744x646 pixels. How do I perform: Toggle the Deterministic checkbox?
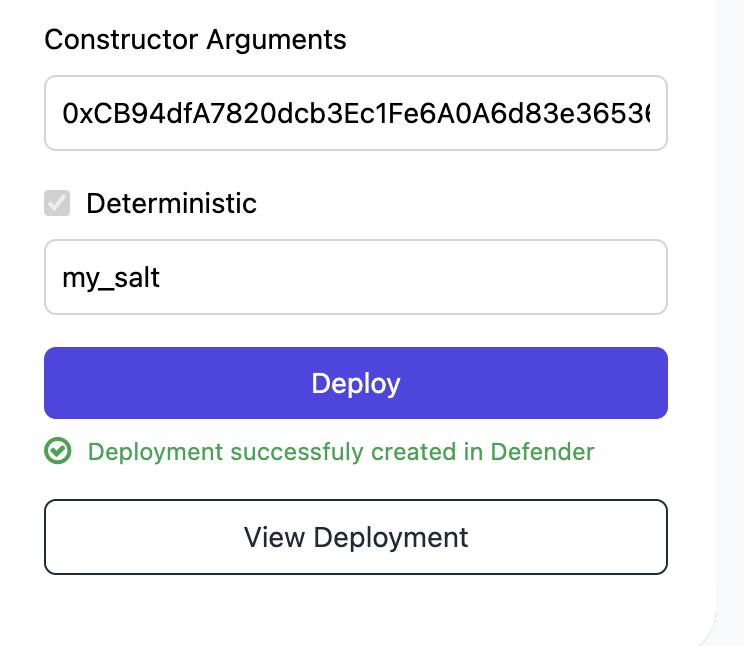click(57, 204)
